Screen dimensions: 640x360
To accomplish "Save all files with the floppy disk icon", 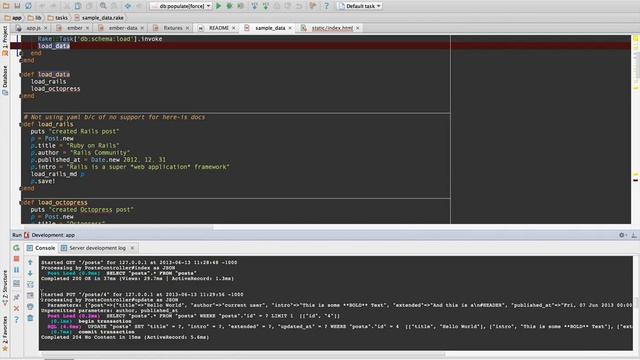I will pos(17,6).
